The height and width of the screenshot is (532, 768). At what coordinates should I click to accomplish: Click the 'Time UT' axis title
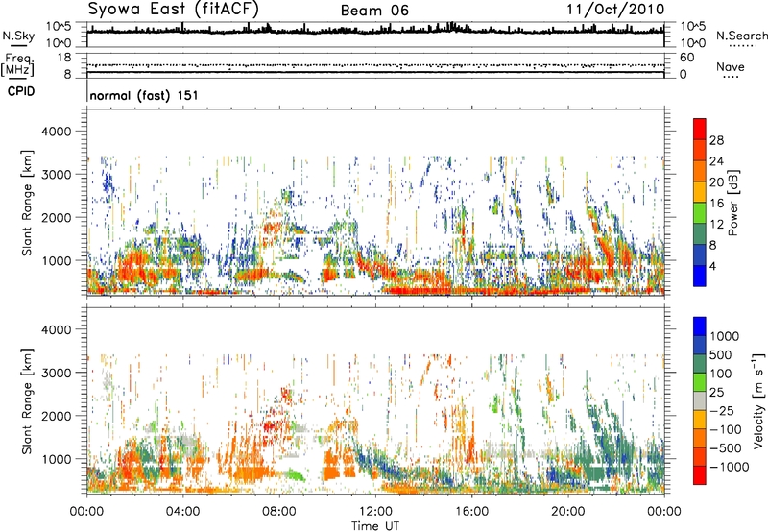coord(375,526)
